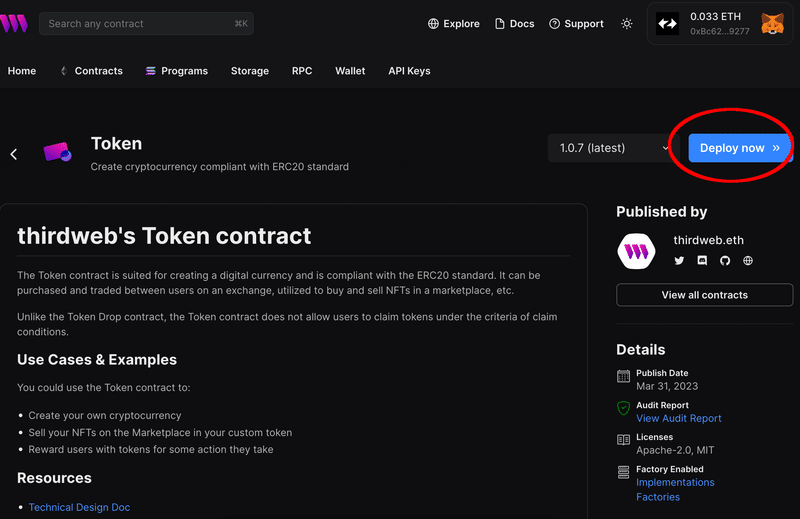Toggle light/dark theme sun icon
Screen dimensions: 800x519
coord(627,23)
